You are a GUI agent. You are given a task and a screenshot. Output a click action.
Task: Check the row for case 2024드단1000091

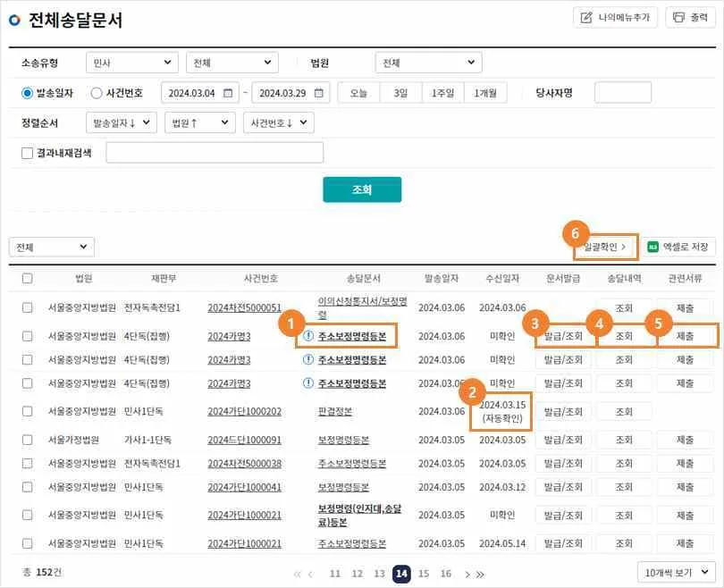coord(27,440)
